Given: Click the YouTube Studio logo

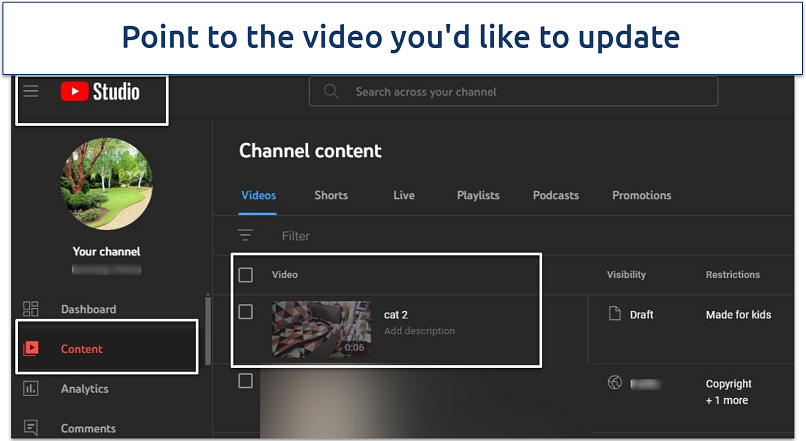Looking at the screenshot, I should pos(100,91).
